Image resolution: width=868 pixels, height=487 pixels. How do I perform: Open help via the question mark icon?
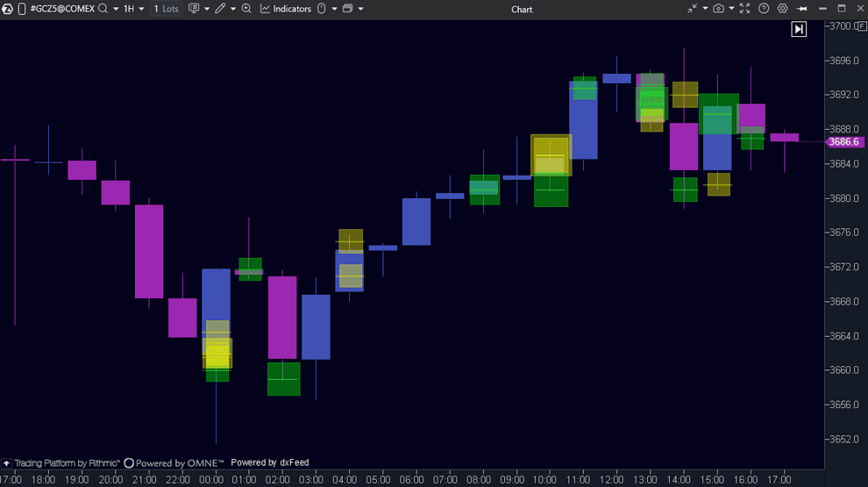pyautogui.click(x=764, y=9)
